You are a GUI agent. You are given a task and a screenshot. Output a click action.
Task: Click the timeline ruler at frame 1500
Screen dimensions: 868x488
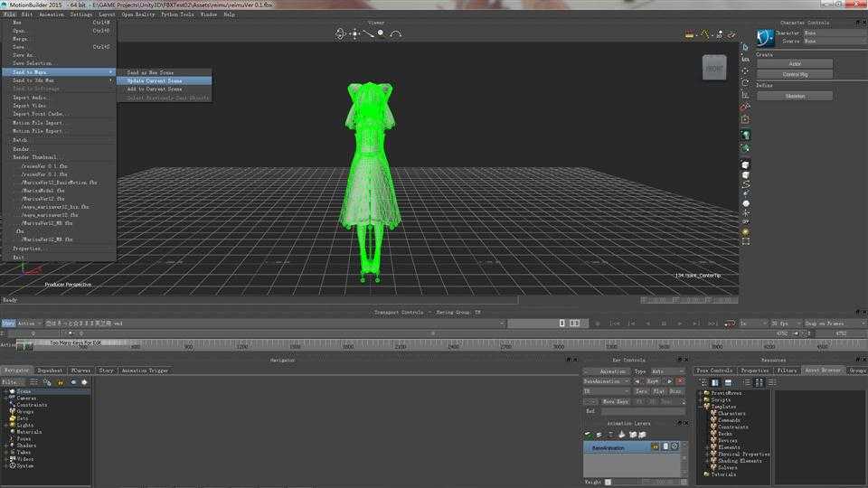(x=295, y=346)
